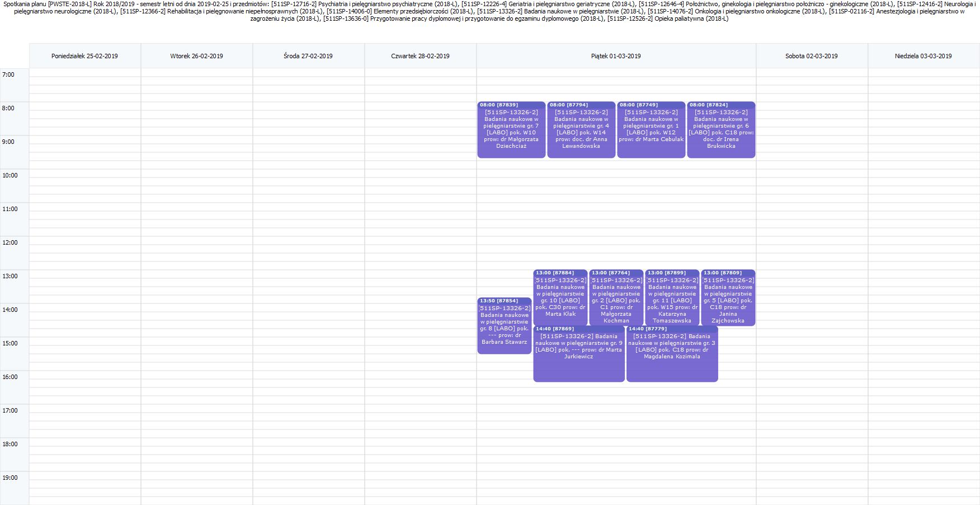Click the 14:00 time label
Image resolution: width=980 pixels, height=505 pixels.
pos(10,310)
